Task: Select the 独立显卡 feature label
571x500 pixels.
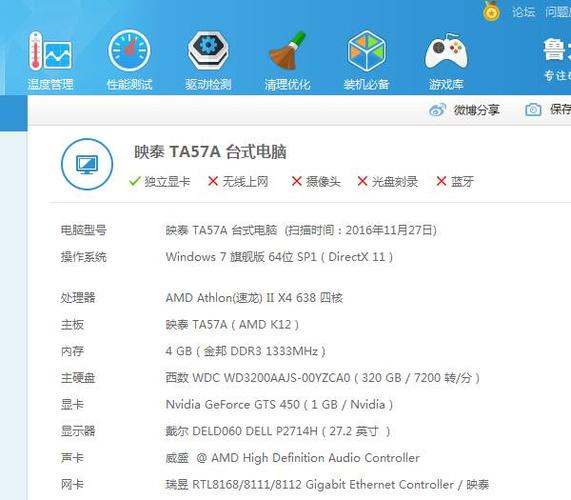Action: (x=167, y=181)
